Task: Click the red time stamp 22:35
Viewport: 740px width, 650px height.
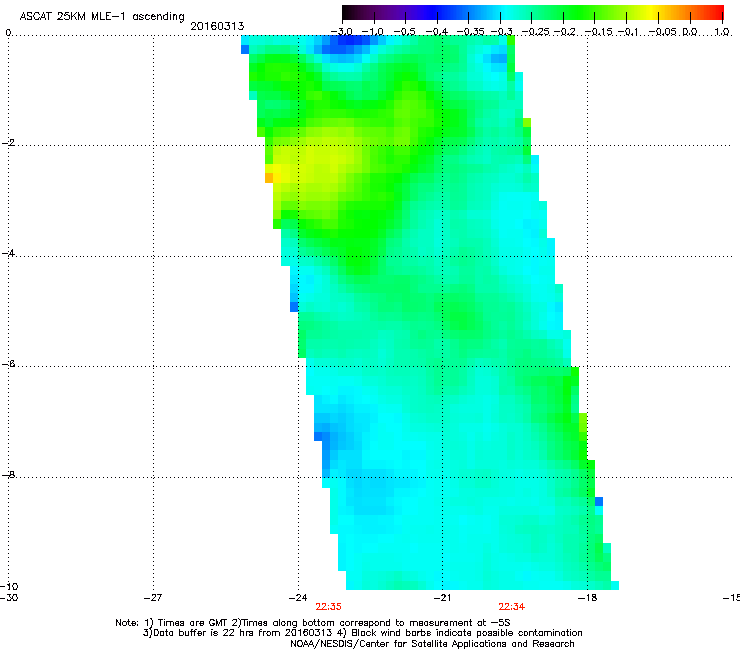Action: (x=328, y=607)
